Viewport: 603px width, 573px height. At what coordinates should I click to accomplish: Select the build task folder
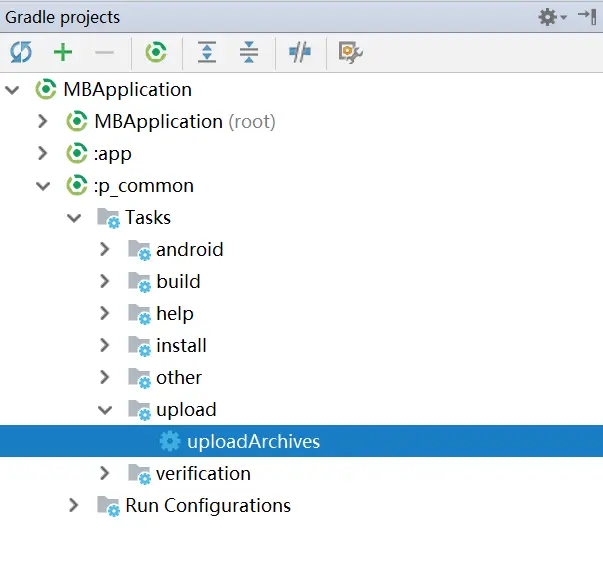pyautogui.click(x=178, y=282)
